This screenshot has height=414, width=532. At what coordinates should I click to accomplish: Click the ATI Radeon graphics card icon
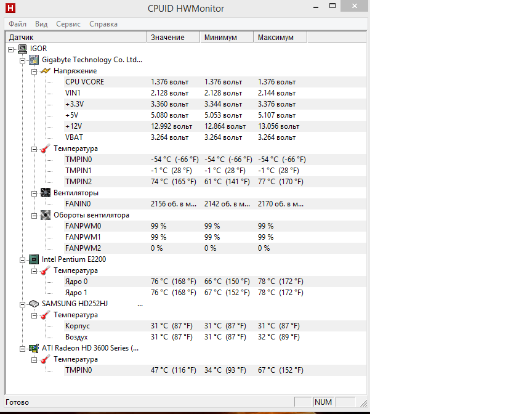coord(34,348)
